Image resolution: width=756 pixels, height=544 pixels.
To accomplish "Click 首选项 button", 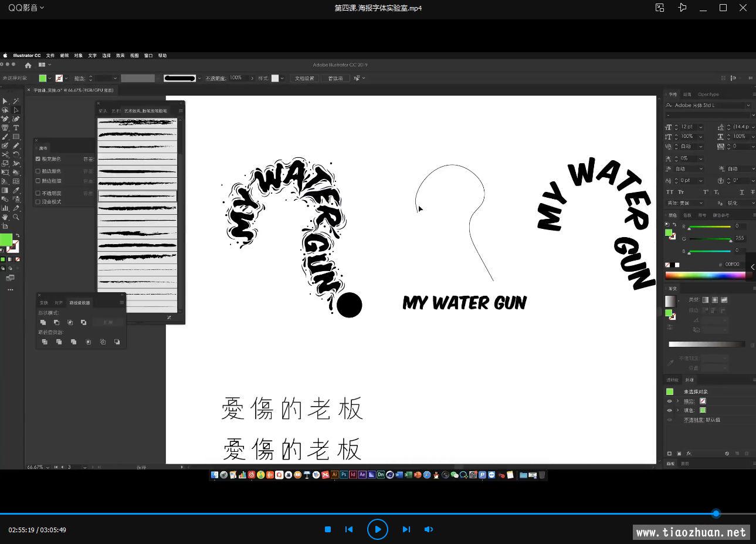I will pos(335,78).
